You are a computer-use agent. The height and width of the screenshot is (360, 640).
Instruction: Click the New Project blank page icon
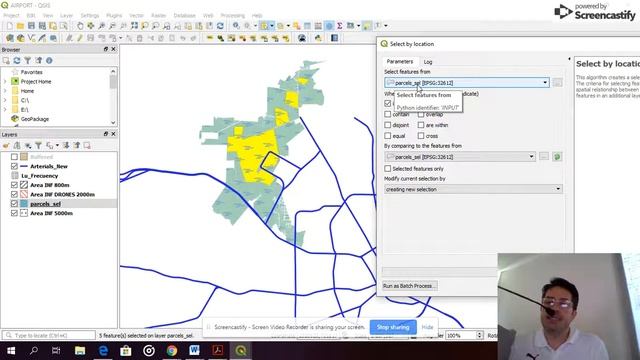click(x=9, y=26)
